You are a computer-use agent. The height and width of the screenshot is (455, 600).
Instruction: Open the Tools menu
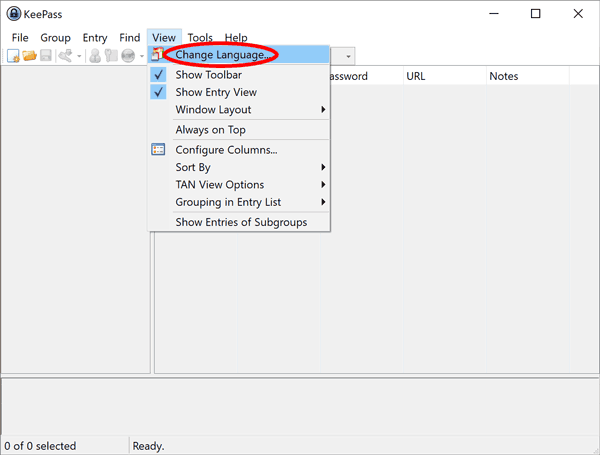tap(200, 38)
